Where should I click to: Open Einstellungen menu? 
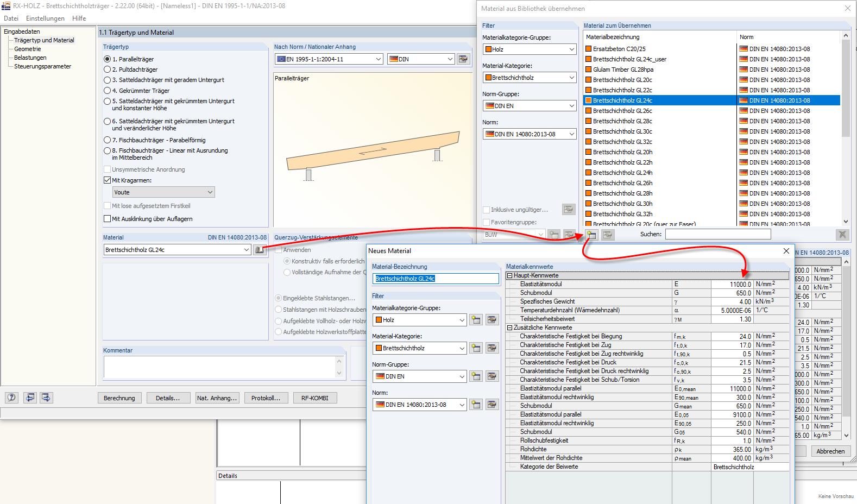(x=45, y=18)
